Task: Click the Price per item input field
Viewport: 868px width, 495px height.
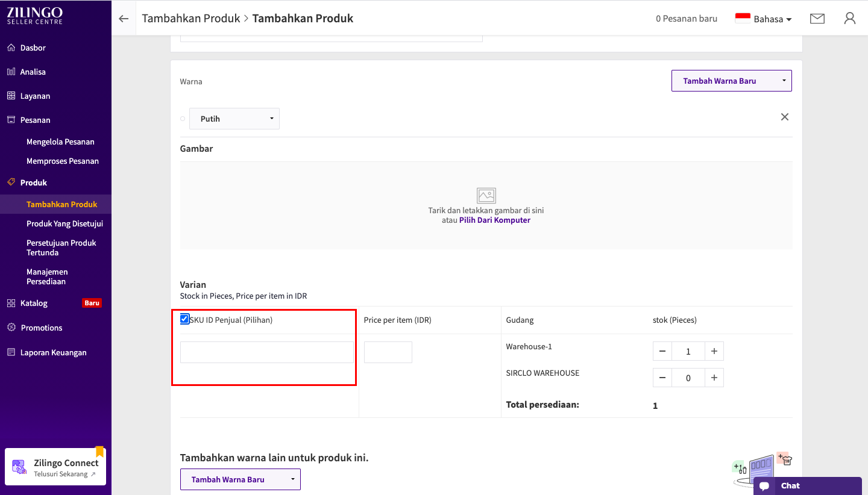Action: point(388,352)
